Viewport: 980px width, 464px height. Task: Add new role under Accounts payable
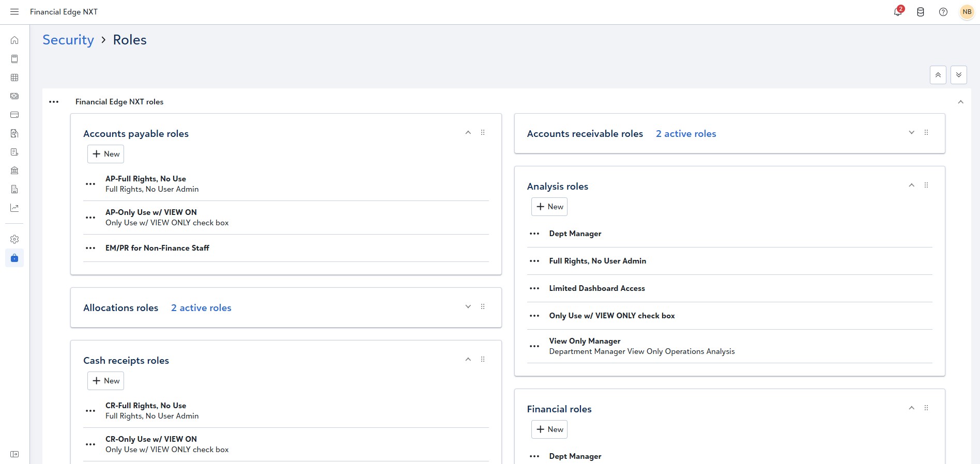tap(106, 154)
